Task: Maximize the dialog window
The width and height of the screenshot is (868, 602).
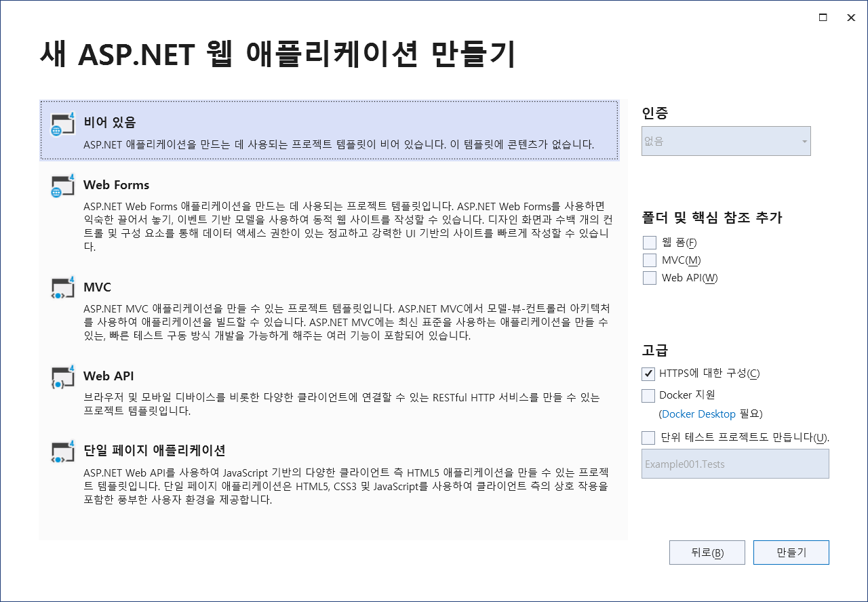Action: pyautogui.click(x=823, y=18)
